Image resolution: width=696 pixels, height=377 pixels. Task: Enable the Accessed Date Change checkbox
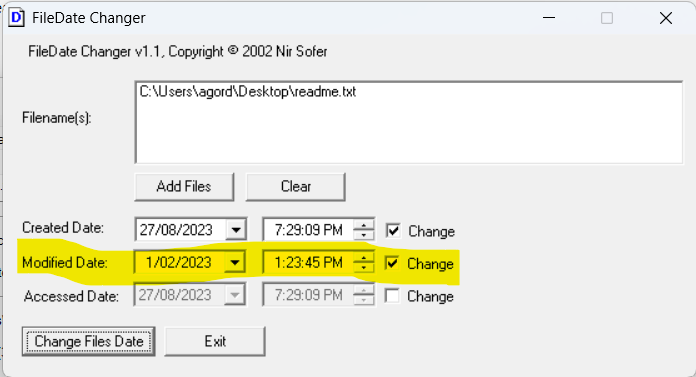pyautogui.click(x=392, y=296)
